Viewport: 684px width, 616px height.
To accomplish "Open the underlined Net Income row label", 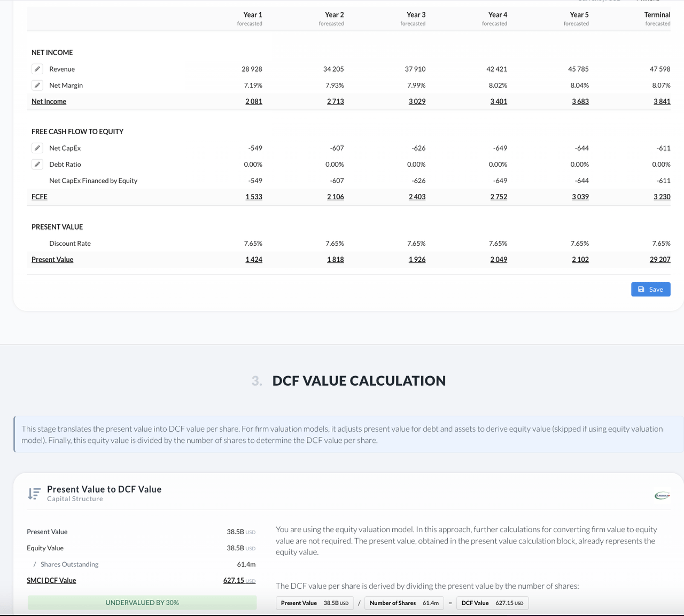I will [x=49, y=102].
